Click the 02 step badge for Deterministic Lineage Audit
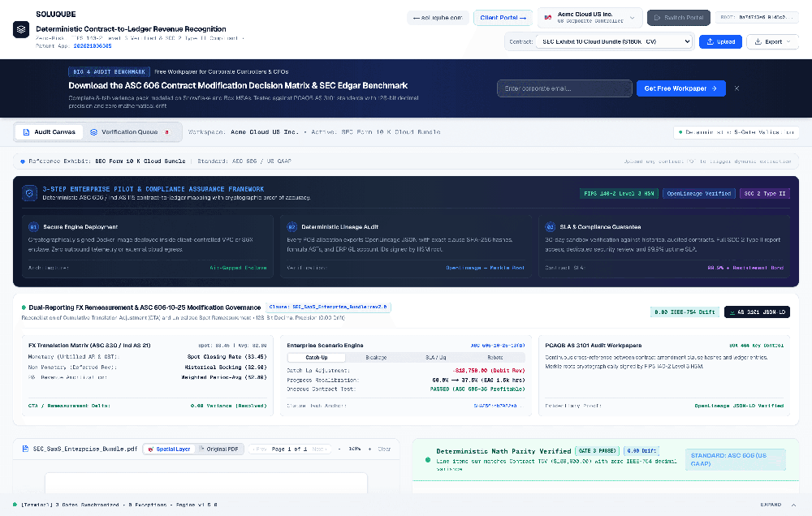Image resolution: width=812 pixels, height=516 pixels. [292, 226]
